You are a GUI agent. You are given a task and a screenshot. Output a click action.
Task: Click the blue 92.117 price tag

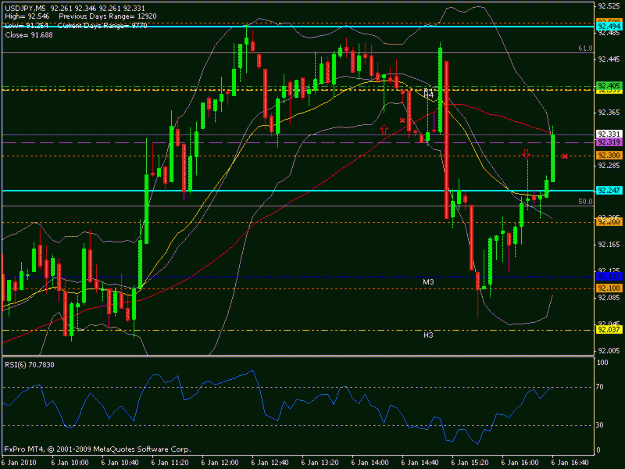609,277
